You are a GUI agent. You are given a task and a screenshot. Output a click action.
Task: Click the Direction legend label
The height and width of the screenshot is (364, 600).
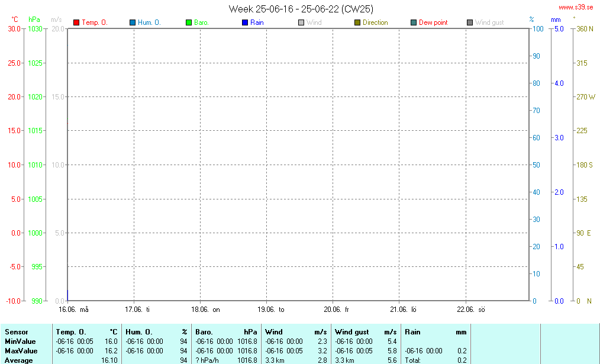375,22
